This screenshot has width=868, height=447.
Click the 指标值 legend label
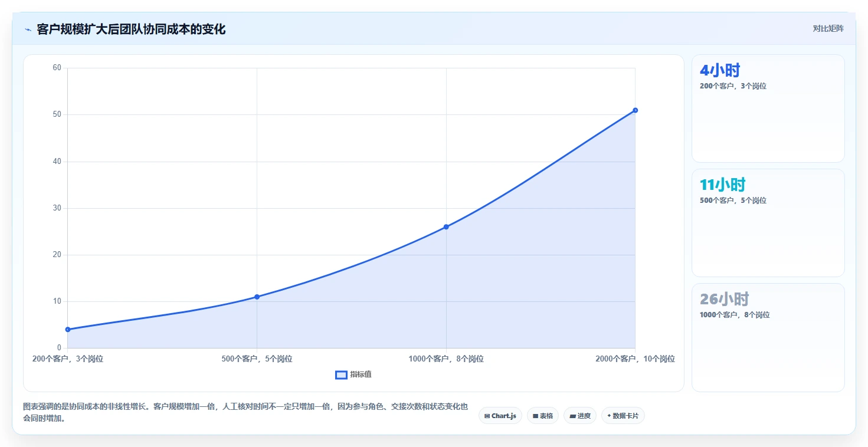pos(361,374)
